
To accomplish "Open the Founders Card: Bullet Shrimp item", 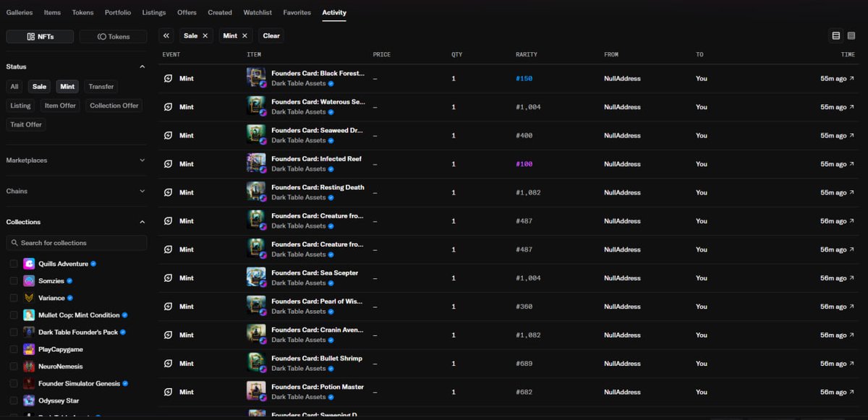I will pos(317,359).
